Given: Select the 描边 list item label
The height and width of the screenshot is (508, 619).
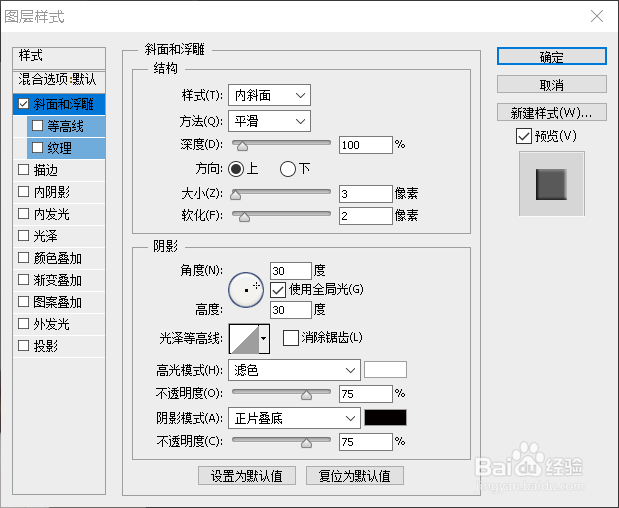Looking at the screenshot, I should coord(46,170).
